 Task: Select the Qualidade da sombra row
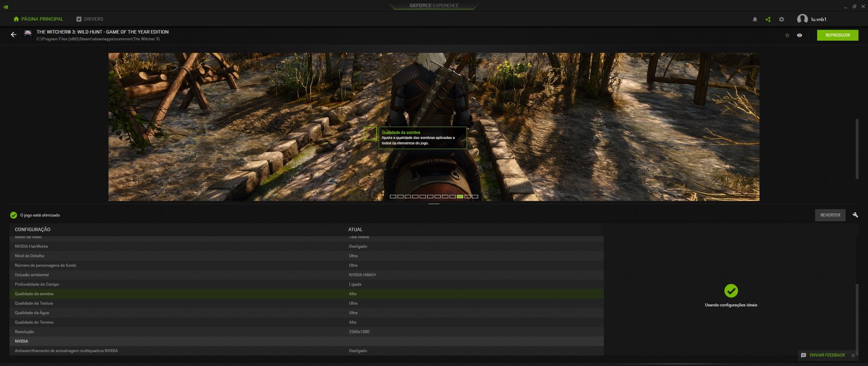point(307,294)
